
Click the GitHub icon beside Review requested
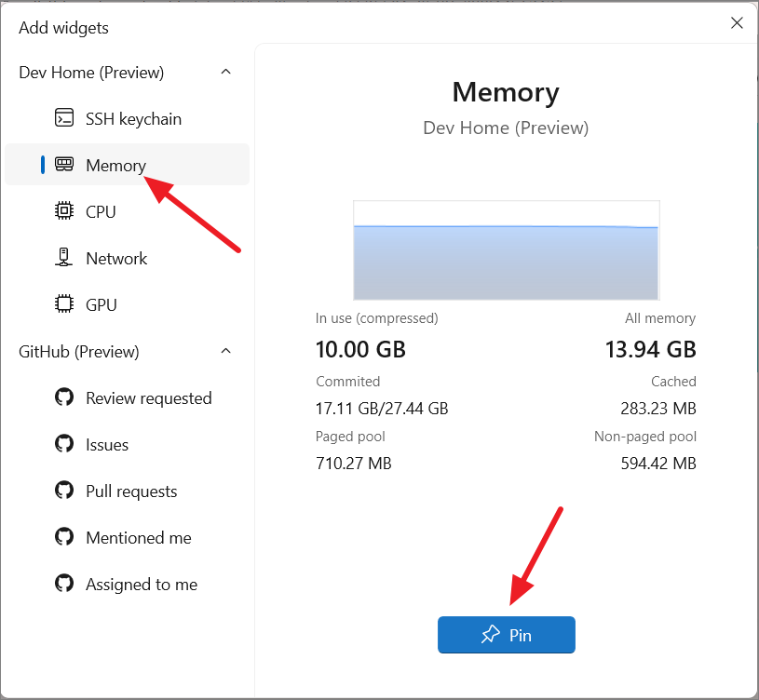[64, 397]
